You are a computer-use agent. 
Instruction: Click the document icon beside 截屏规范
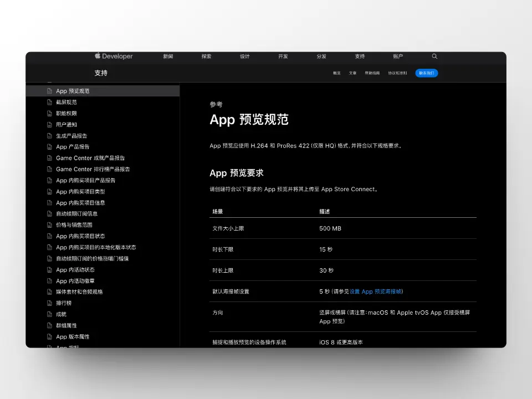(49, 103)
